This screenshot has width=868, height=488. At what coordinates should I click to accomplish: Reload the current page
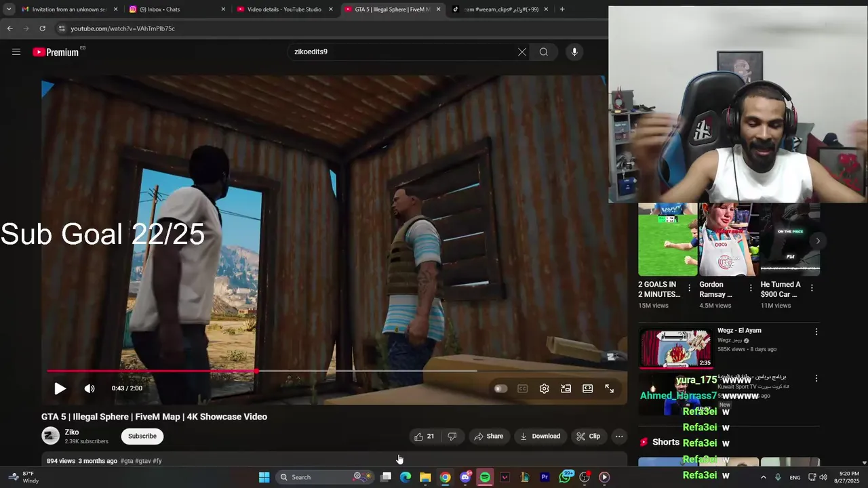(42, 28)
